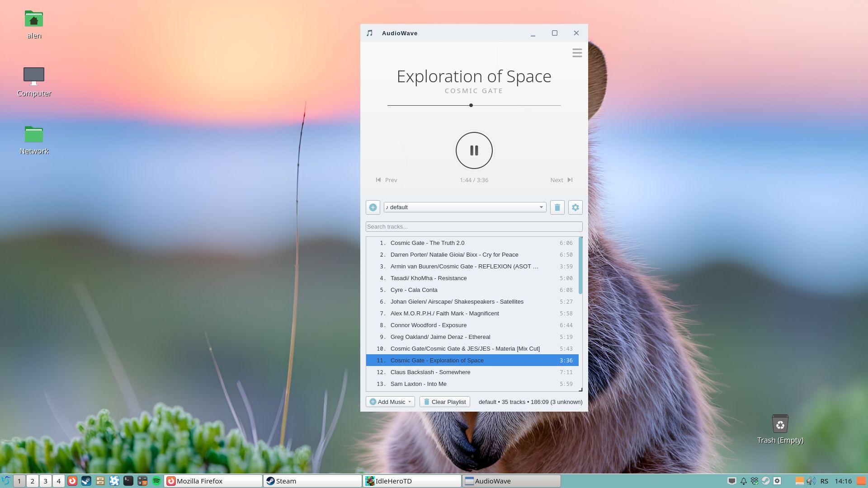
Task: Select track Claus Backslash - Somewhere
Action: pos(430,372)
